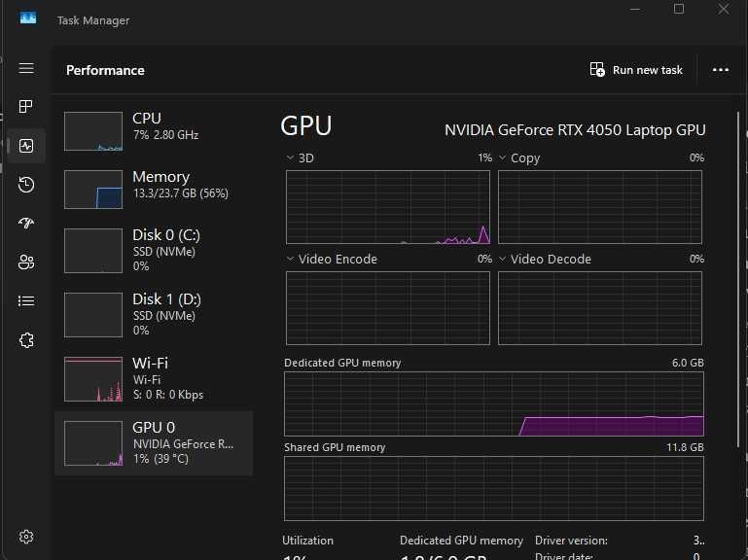Click the GPU panel vertical scrollbar
Viewport: 748px width, 560px height.
click(x=738, y=279)
